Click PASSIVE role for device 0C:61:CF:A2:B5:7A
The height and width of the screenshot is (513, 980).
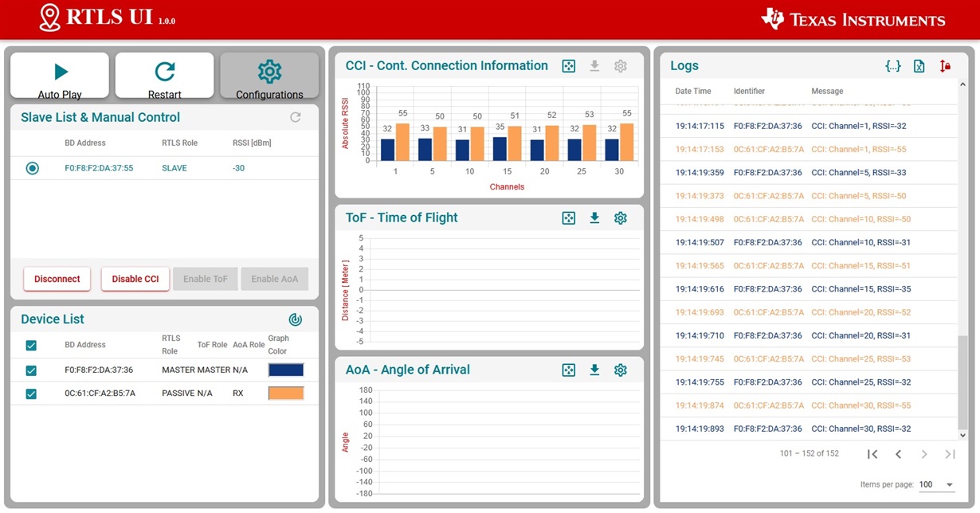point(178,394)
